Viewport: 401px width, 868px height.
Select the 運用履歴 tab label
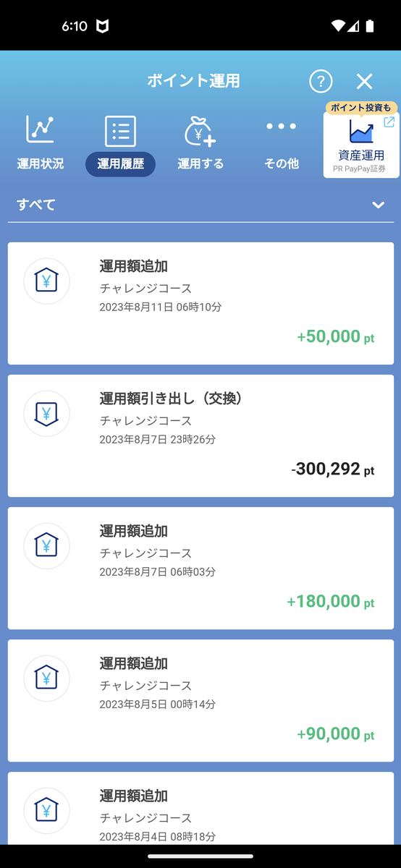[x=120, y=164]
